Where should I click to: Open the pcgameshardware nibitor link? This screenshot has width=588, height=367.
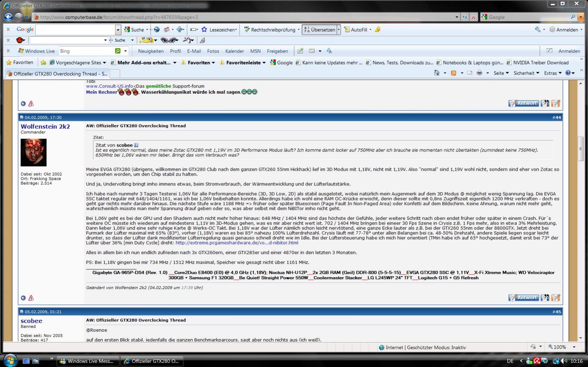(237, 242)
